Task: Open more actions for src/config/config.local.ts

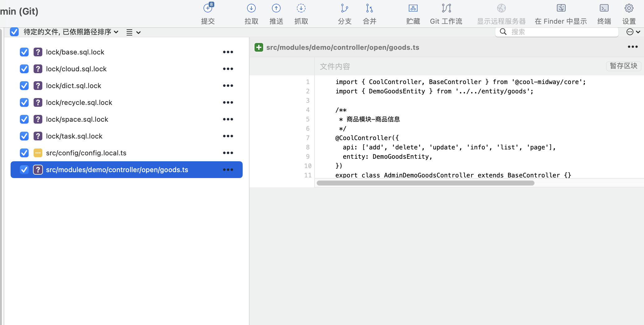Action: (x=228, y=153)
